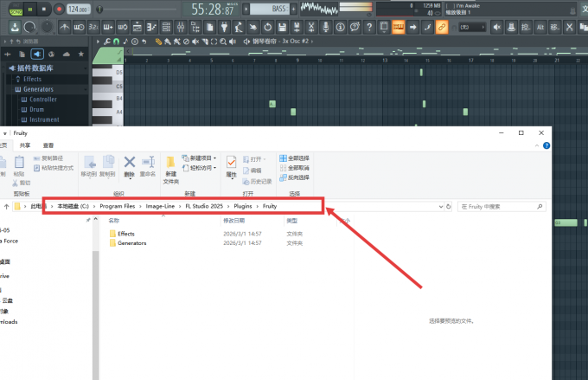
Task: Open piano roll wrench tools icon
Action: pyautogui.click(x=107, y=42)
